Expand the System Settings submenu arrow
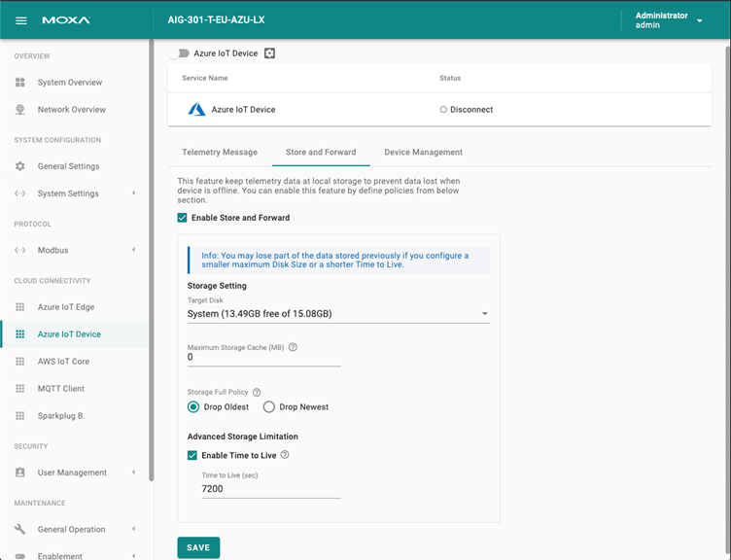Screen dimensions: 731x560 click(134, 193)
